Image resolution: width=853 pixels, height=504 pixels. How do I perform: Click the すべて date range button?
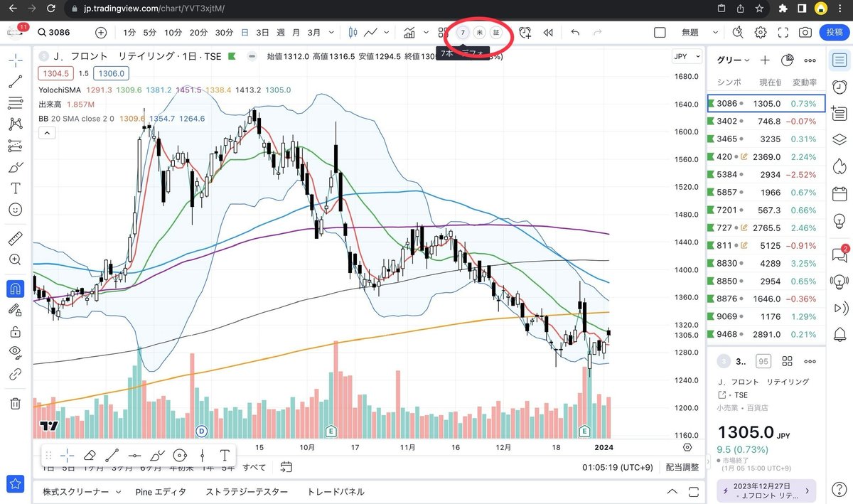point(254,467)
